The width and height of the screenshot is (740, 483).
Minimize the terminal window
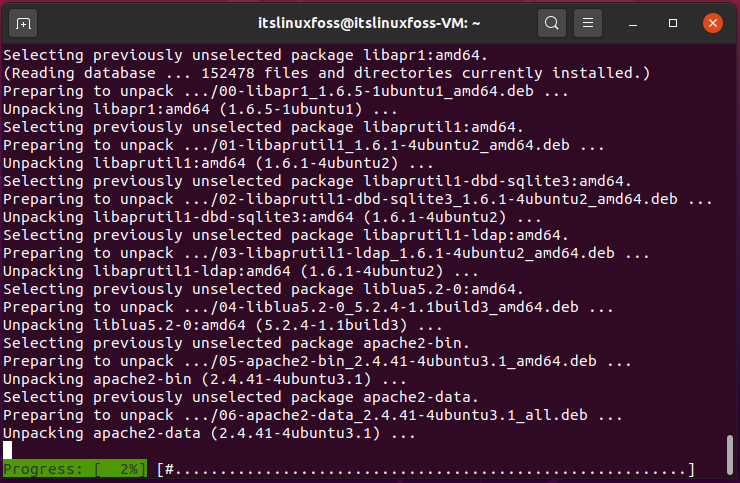pos(633,23)
